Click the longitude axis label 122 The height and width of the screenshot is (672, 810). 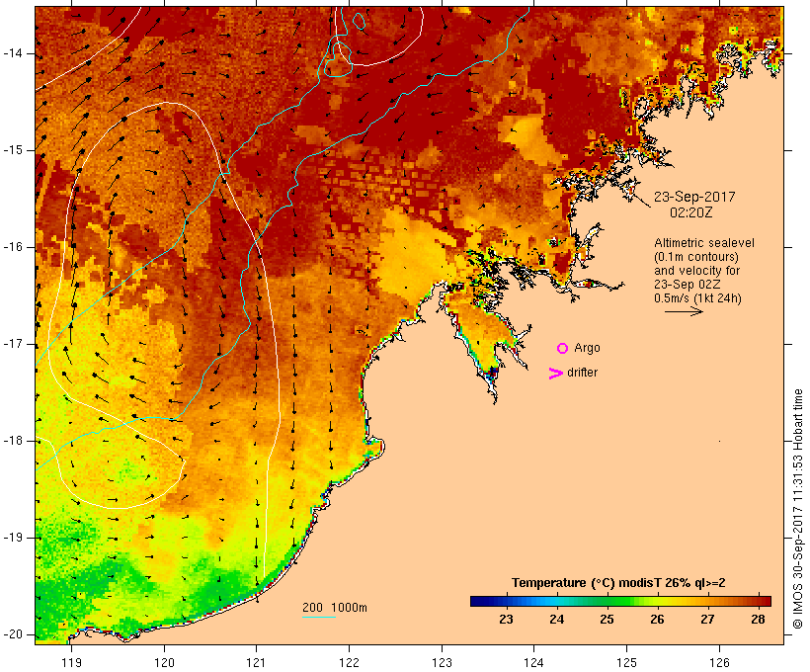(349, 662)
